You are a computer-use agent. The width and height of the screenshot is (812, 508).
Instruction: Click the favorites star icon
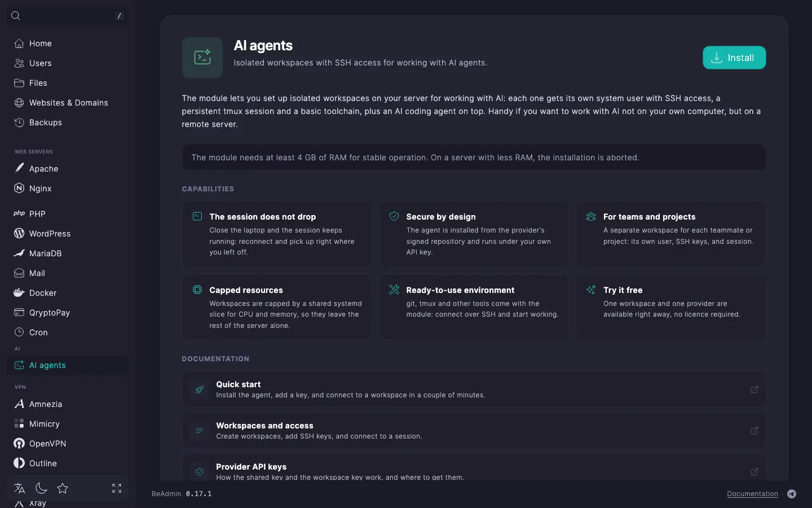pyautogui.click(x=63, y=488)
